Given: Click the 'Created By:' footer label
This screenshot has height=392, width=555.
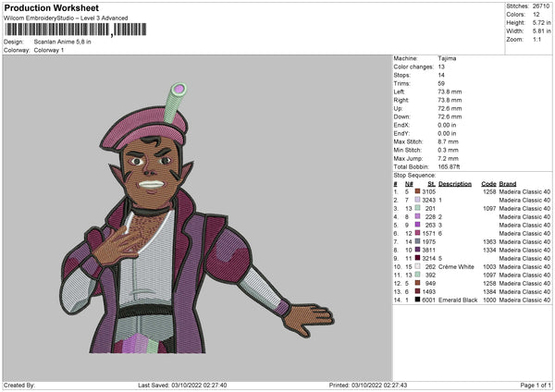Looking at the screenshot, I should pyautogui.click(x=19, y=385).
